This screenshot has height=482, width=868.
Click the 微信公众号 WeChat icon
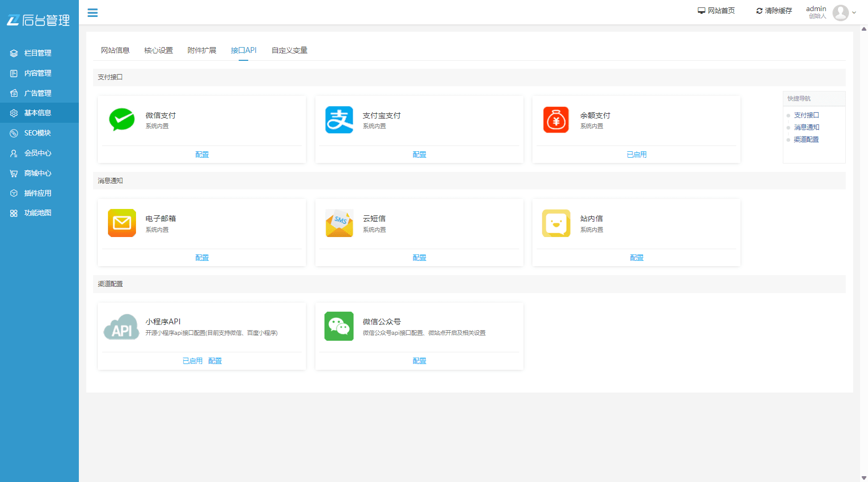pos(339,326)
